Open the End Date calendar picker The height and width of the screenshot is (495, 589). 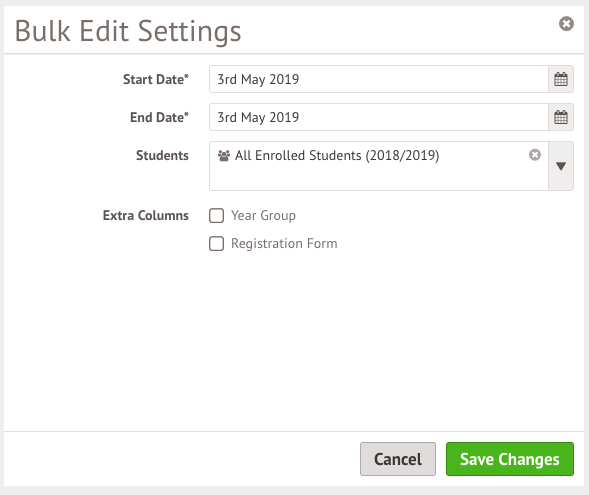(x=561, y=117)
